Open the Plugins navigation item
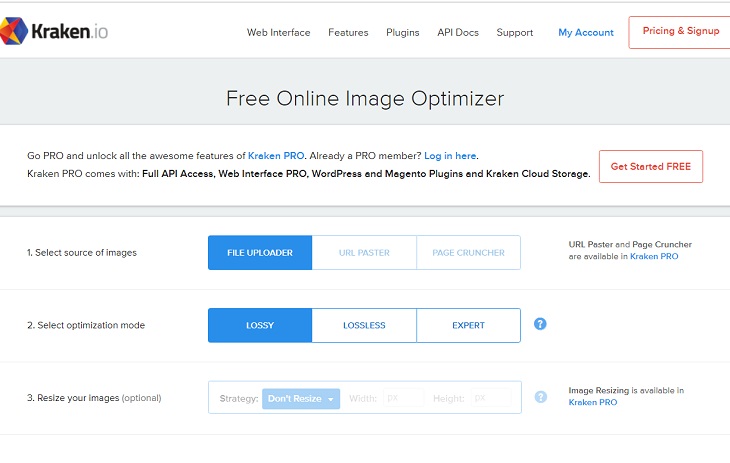 coord(403,32)
